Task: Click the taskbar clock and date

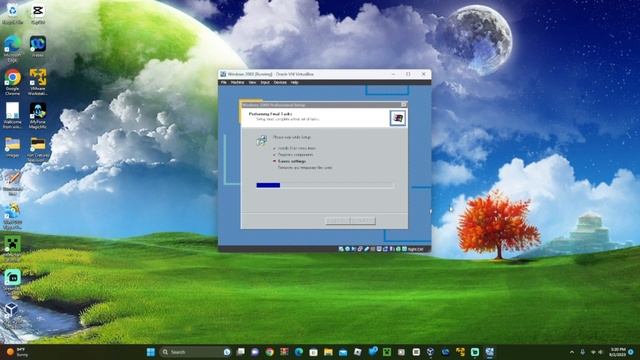Action: [x=617, y=352]
